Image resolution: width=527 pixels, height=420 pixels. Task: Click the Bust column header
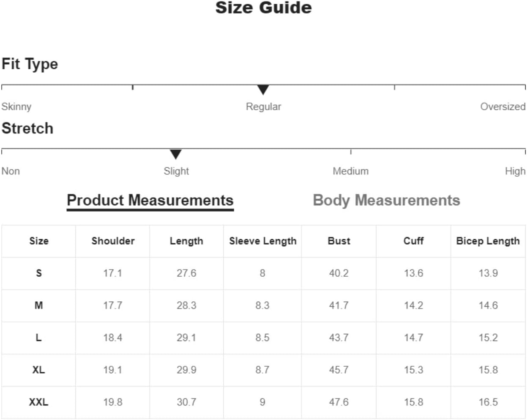pos(339,241)
